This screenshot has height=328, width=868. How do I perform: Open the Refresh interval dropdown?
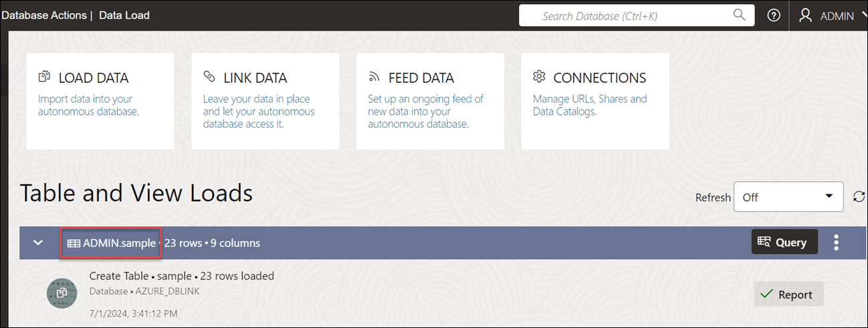788,197
